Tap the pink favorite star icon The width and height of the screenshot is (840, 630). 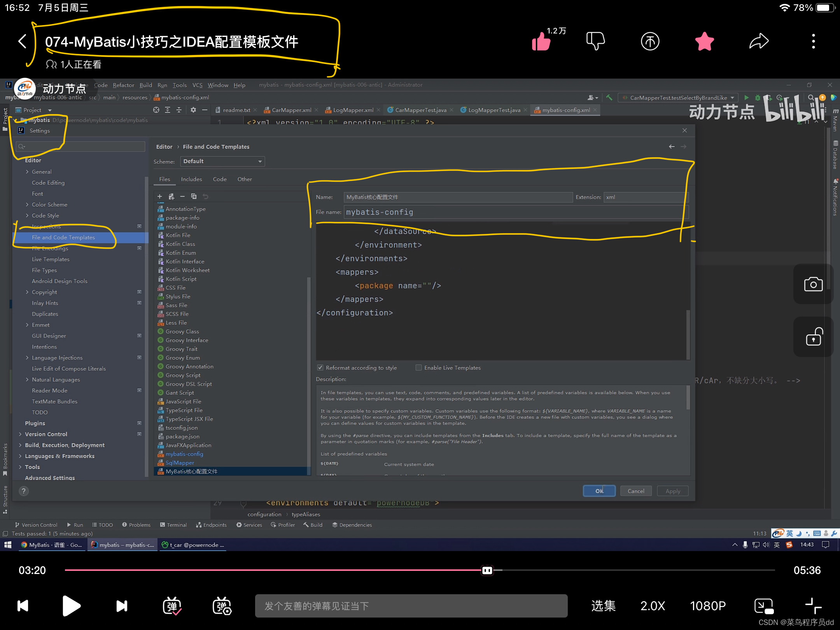(x=704, y=42)
